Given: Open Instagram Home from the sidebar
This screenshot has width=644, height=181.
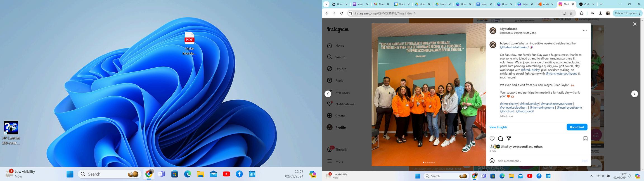Looking at the screenshot, I should click(x=336, y=45).
